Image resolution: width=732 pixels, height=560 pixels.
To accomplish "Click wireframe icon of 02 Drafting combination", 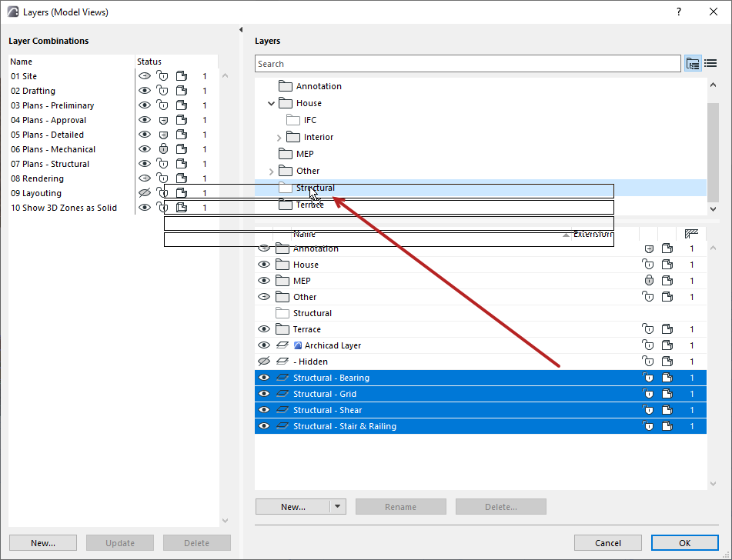I will pyautogui.click(x=182, y=91).
